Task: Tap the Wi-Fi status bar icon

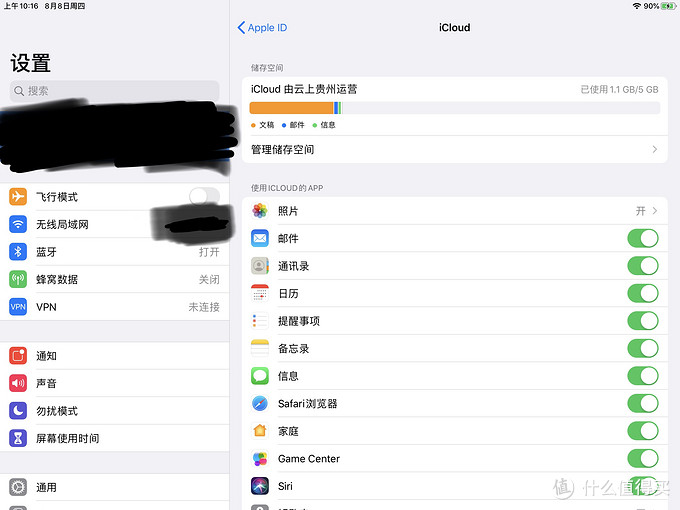Action: [637, 6]
